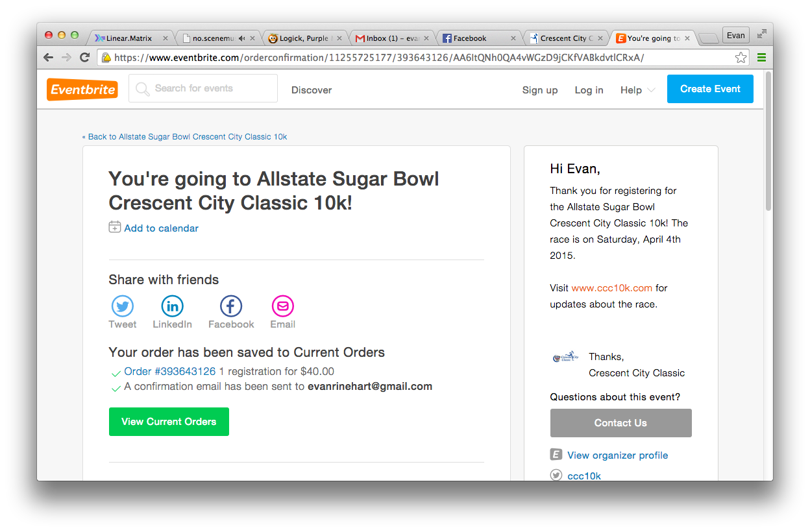Share event on Facebook icon
The width and height of the screenshot is (810, 532).
(x=231, y=306)
